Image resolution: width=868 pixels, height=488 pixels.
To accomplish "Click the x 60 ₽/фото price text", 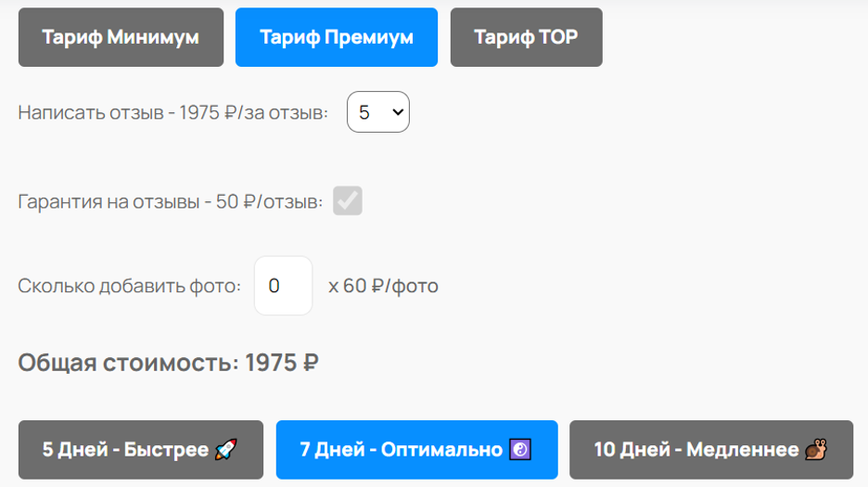I will (383, 287).
